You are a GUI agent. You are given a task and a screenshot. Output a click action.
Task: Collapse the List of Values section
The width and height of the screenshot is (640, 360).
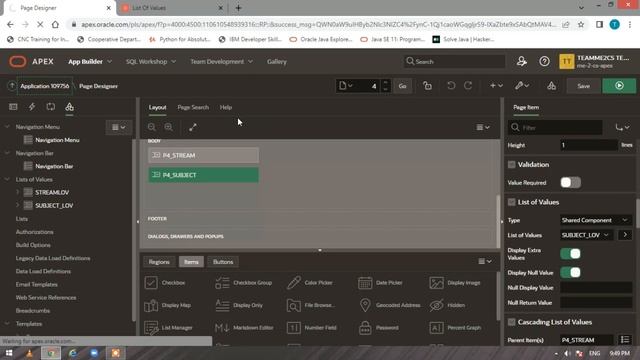coord(511,202)
